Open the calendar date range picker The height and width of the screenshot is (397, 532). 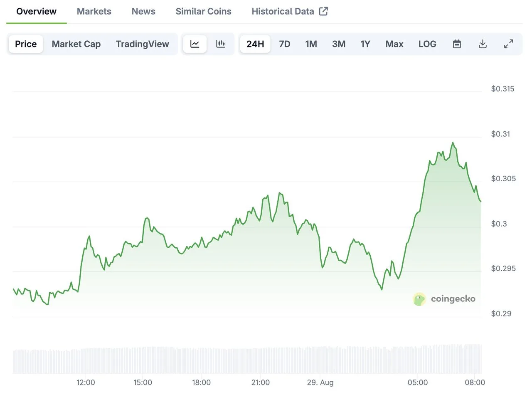pos(457,44)
